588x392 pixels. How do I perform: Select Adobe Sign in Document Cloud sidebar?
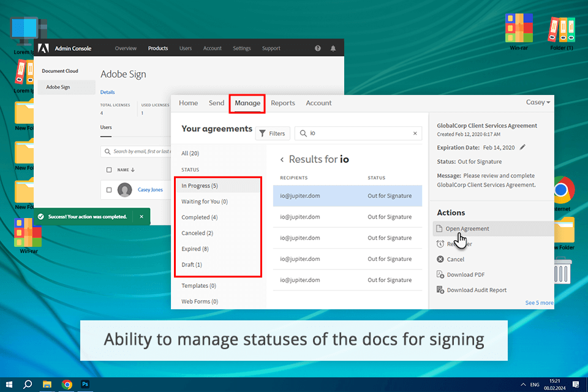[x=66, y=87]
